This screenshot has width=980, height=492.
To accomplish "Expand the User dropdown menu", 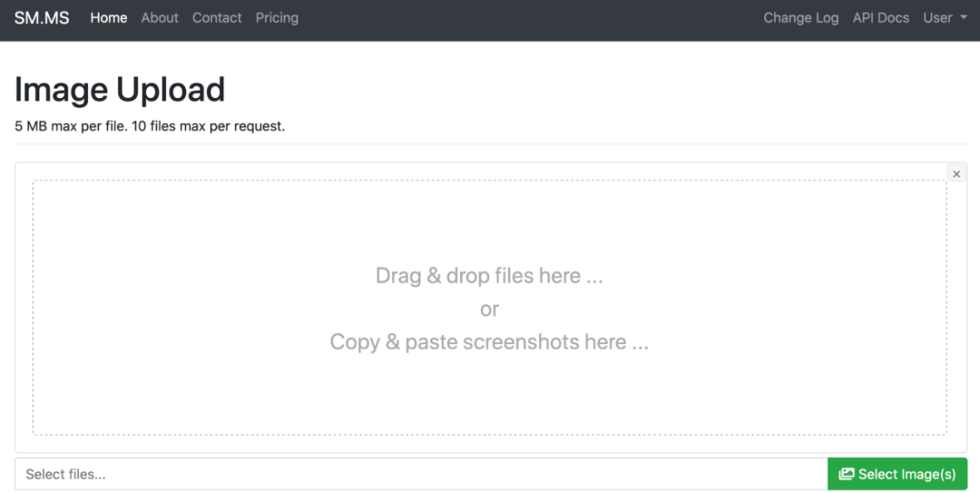I will [938, 18].
